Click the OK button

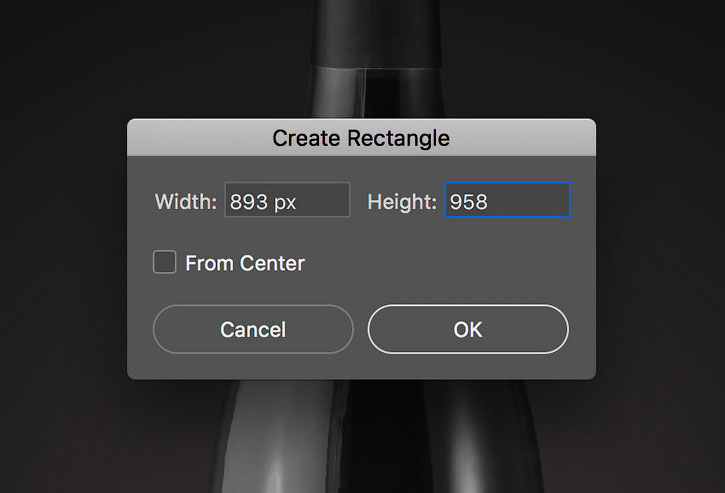coord(468,329)
